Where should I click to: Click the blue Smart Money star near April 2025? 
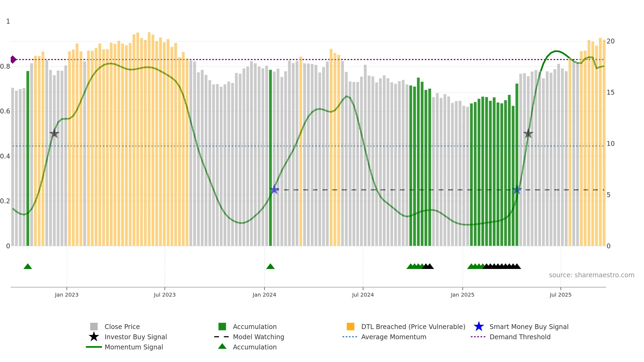(x=517, y=190)
